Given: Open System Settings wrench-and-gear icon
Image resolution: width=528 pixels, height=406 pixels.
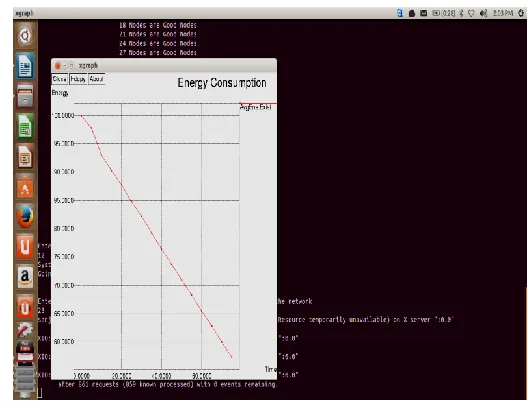Looking at the screenshot, I should tap(25, 330).
